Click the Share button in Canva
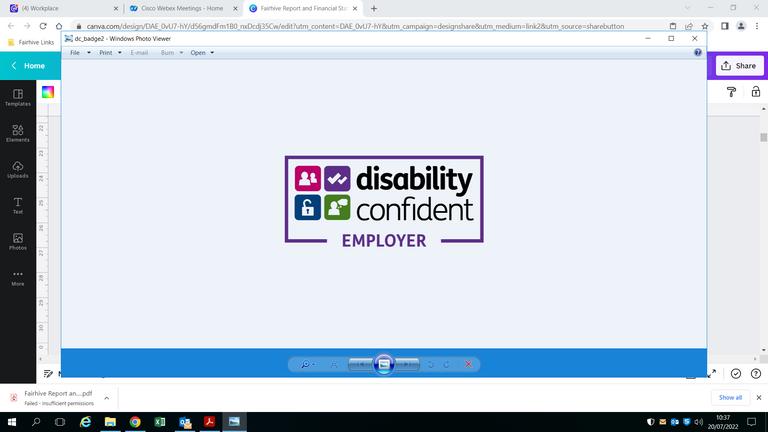 click(x=739, y=66)
